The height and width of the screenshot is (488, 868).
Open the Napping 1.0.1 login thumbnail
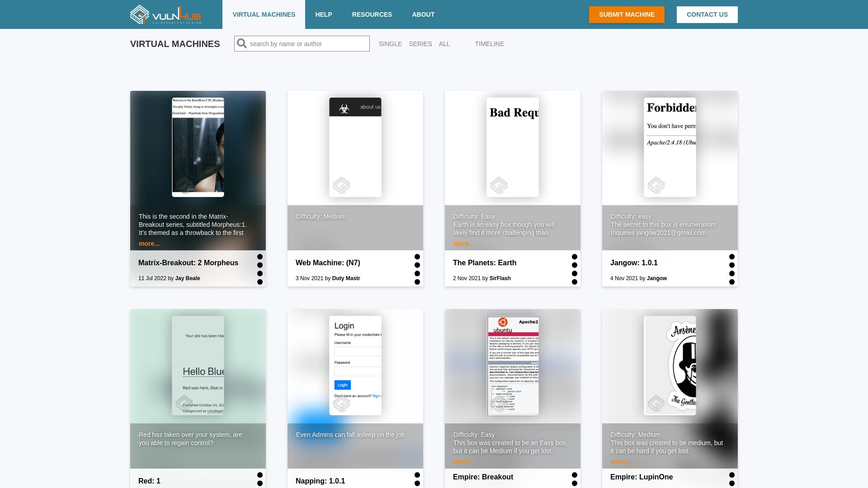(355, 365)
